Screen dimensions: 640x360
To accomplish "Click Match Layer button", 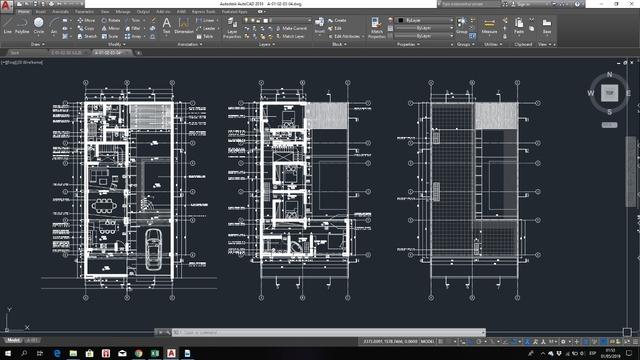I will coord(290,36).
